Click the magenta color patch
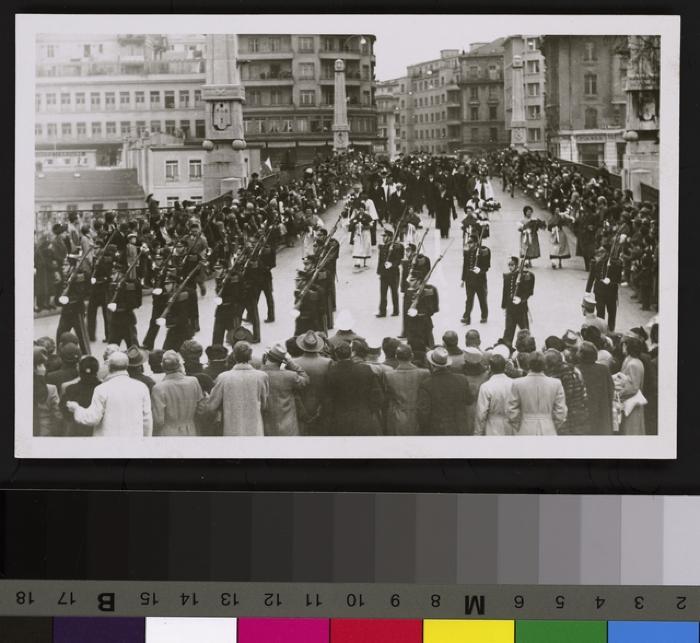Image resolution: width=700 pixels, height=643 pixels. (283, 630)
